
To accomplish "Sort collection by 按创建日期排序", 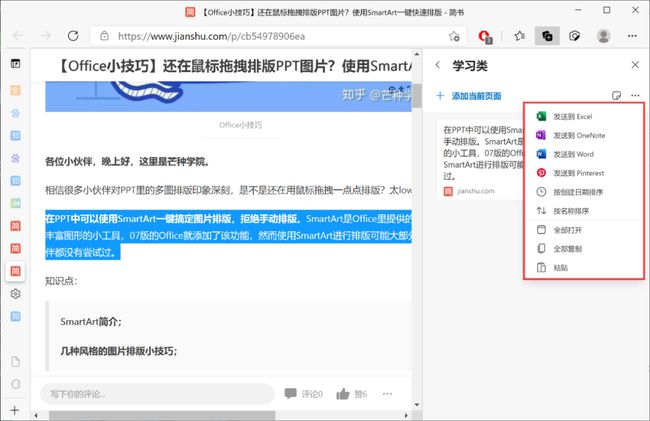I will (x=584, y=192).
